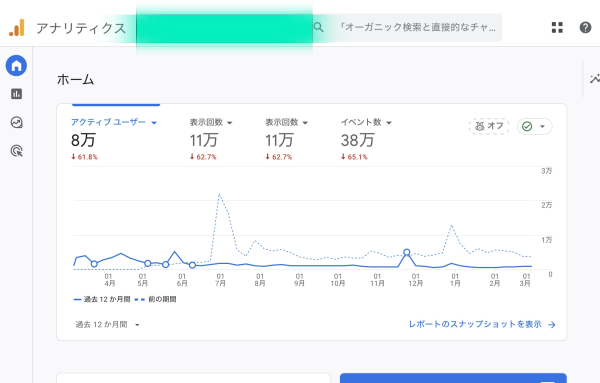
Task: Click the chart data point near 12月
Action: (407, 252)
